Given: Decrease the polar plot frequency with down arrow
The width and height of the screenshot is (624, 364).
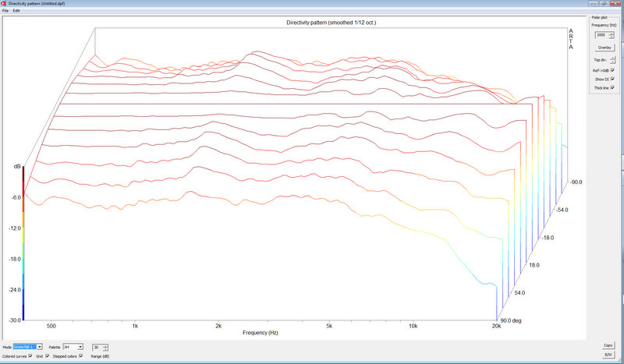Looking at the screenshot, I should point(612,37).
